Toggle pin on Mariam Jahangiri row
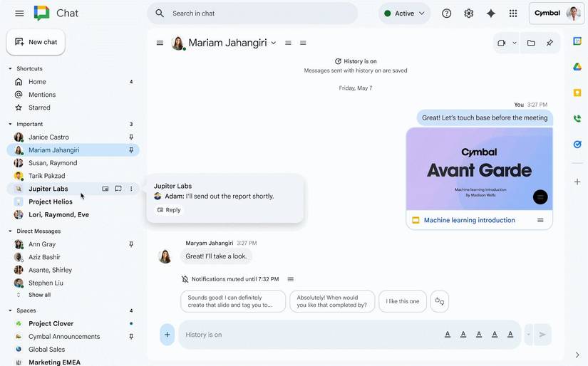 (131, 150)
